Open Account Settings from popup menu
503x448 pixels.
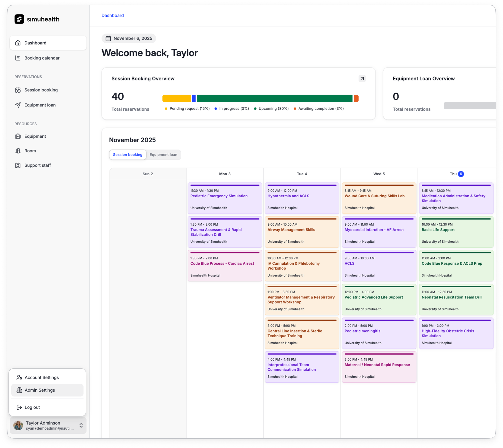42,377
